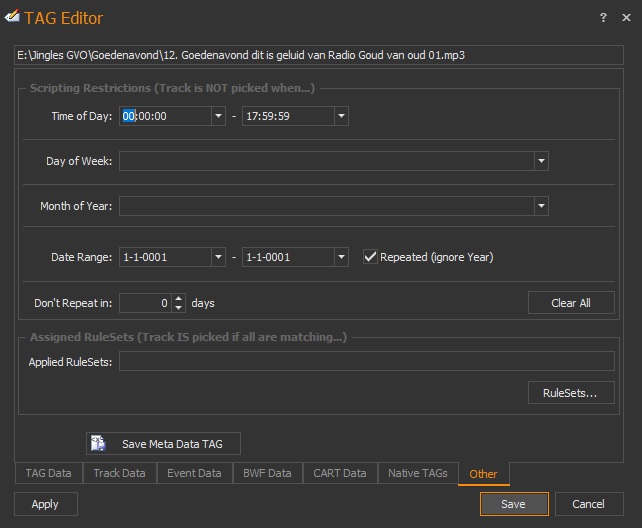The image size is (642, 528).
Task: Open Date Range end calendar dropdown
Action: pos(341,257)
